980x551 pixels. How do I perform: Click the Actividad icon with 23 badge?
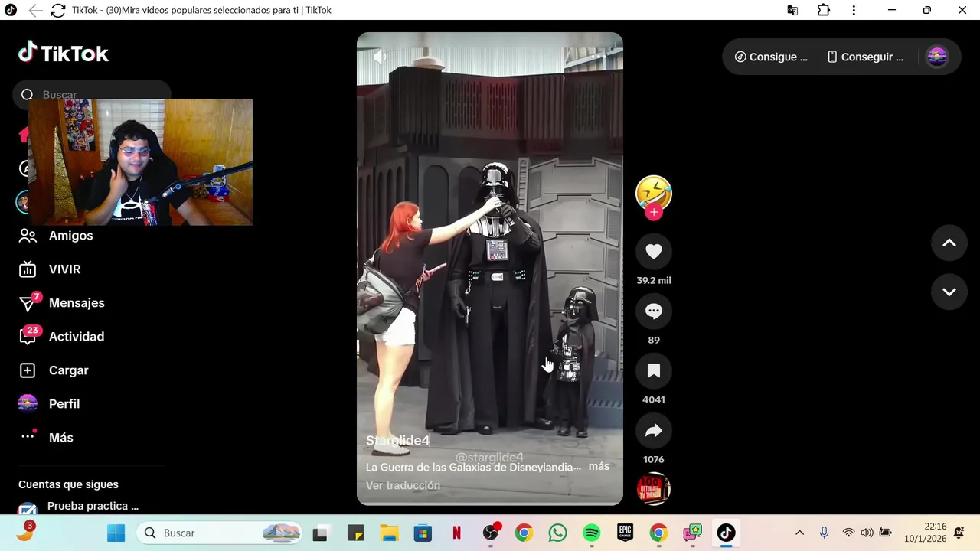click(28, 337)
